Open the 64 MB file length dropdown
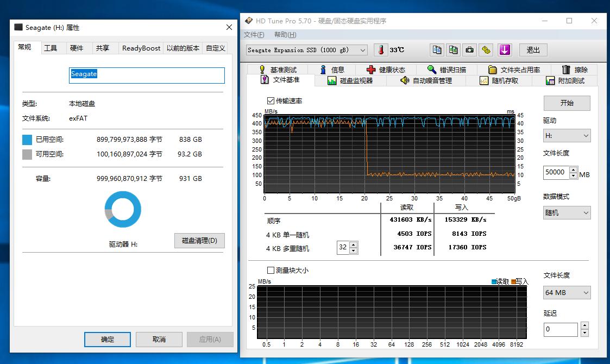The image size is (610, 364). point(567,292)
